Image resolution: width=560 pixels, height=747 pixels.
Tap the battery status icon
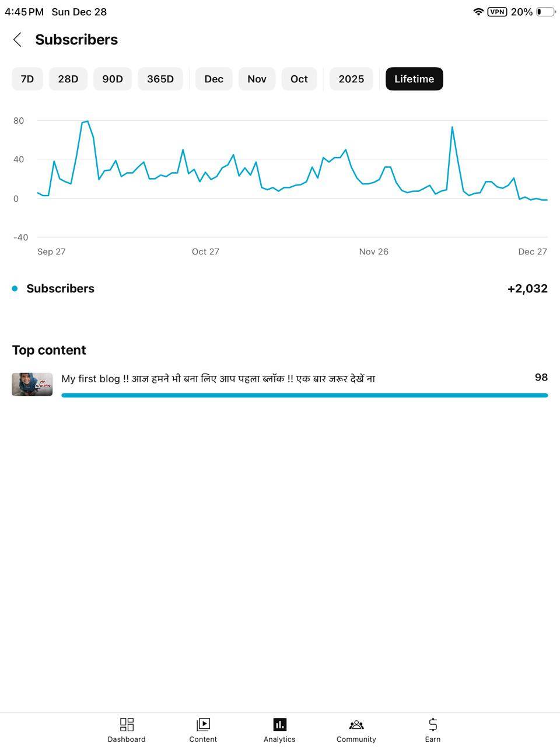(x=545, y=12)
